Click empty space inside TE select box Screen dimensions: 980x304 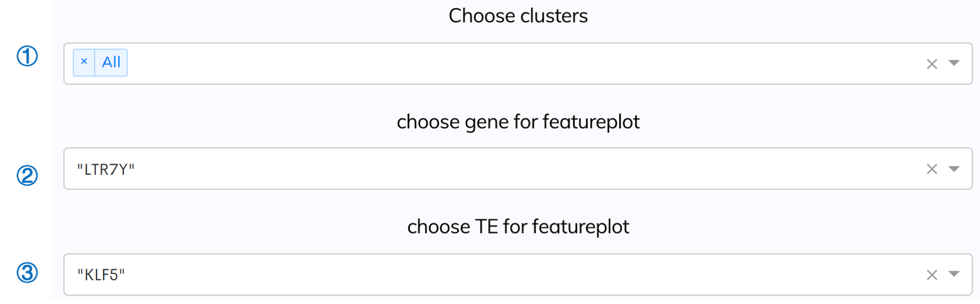point(521,274)
